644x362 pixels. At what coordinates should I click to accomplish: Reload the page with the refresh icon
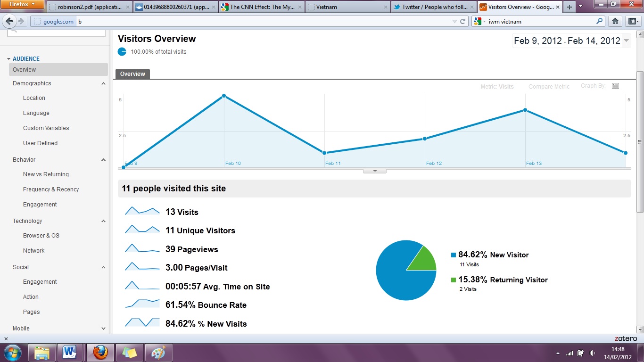point(463,21)
